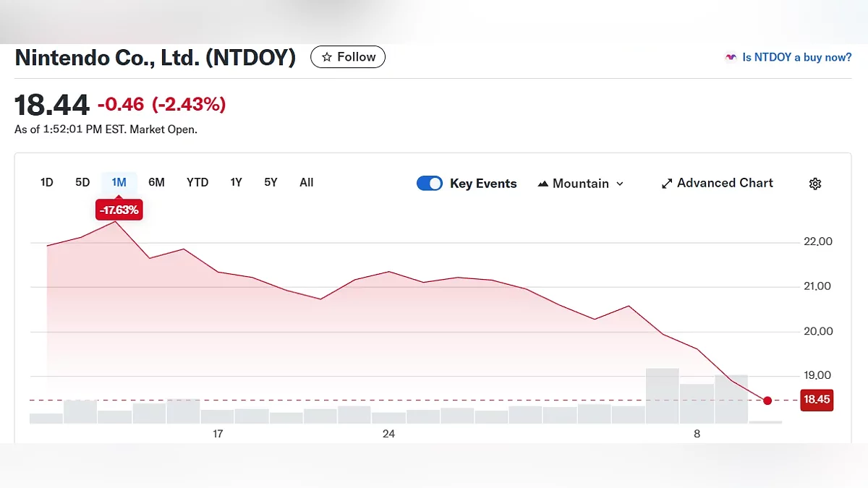Open the "Is NTDOY a buy now?" link
Screen dimensions: 868x488
pos(797,57)
